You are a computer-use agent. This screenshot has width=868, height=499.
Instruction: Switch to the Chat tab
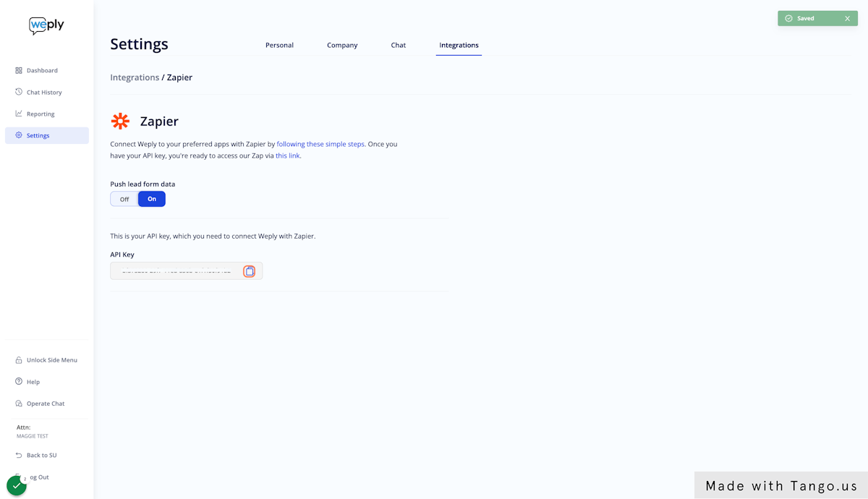(399, 45)
